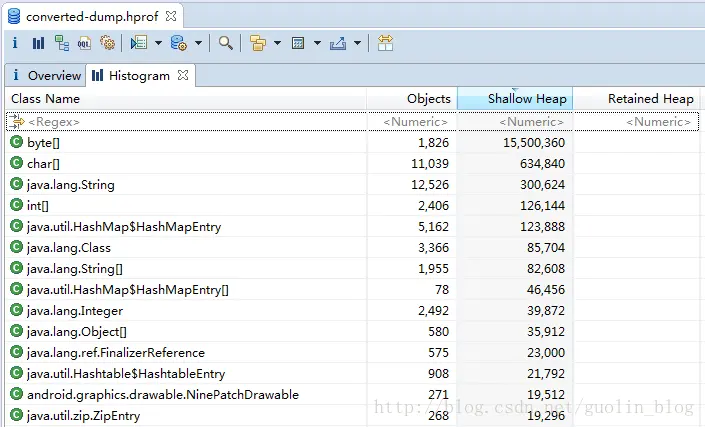Screen dimensions: 705x427
Task: Click the calculate retained size icon
Action: click(x=298, y=43)
